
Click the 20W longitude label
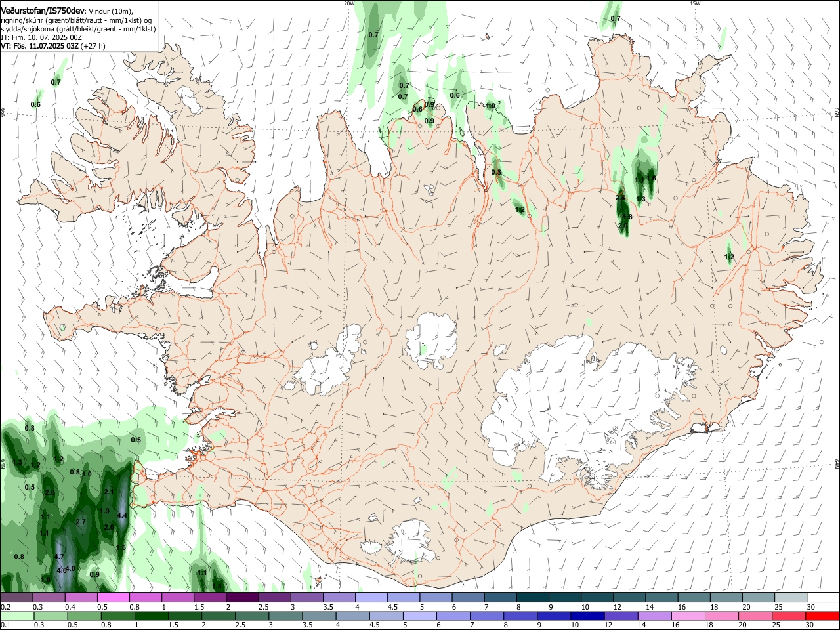coord(350,3)
